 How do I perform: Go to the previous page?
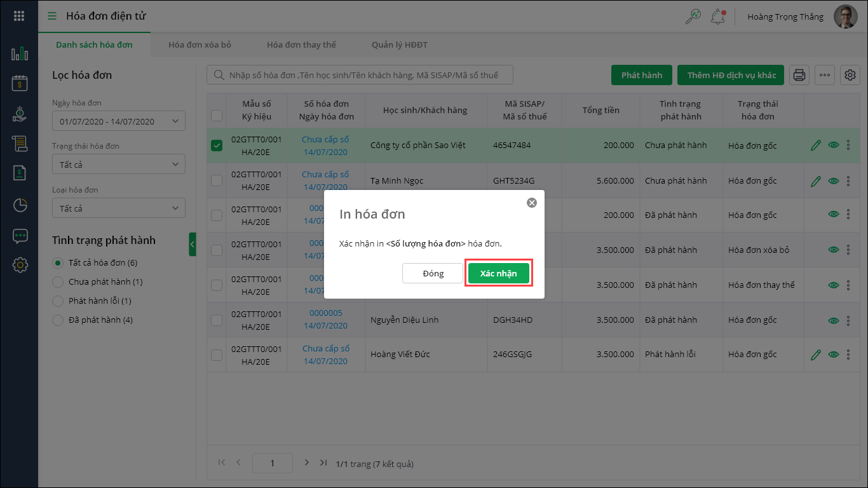point(238,463)
